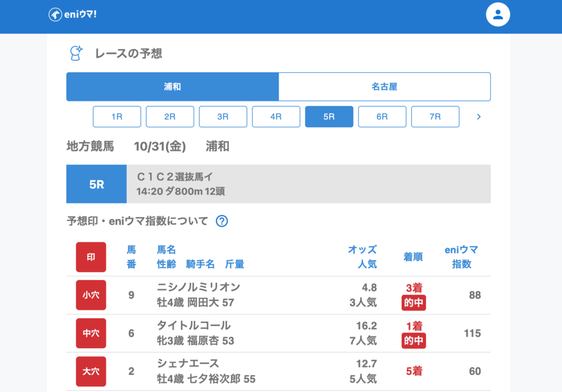Click the 小穴 mark badge
The height and width of the screenshot is (392, 562).
pos(91,295)
